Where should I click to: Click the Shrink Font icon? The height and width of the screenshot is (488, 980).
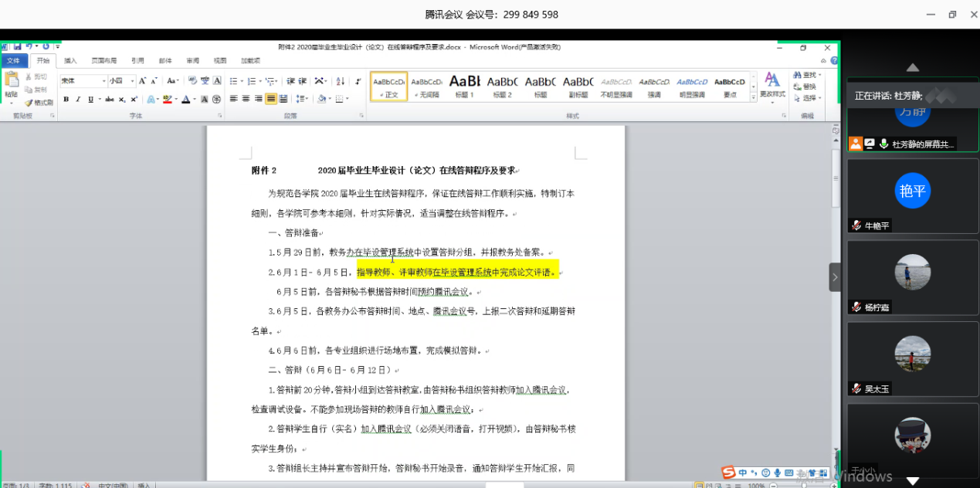click(154, 81)
